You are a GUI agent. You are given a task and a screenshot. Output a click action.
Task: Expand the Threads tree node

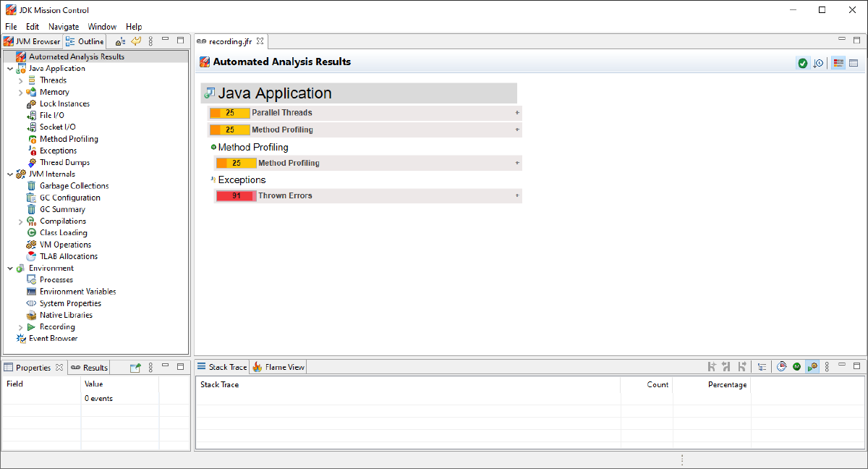point(21,80)
